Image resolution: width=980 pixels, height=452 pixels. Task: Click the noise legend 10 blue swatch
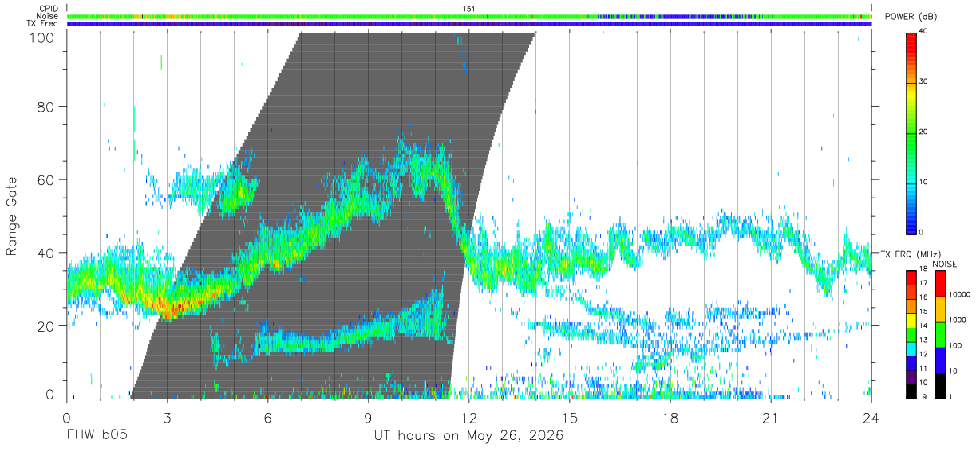point(940,360)
